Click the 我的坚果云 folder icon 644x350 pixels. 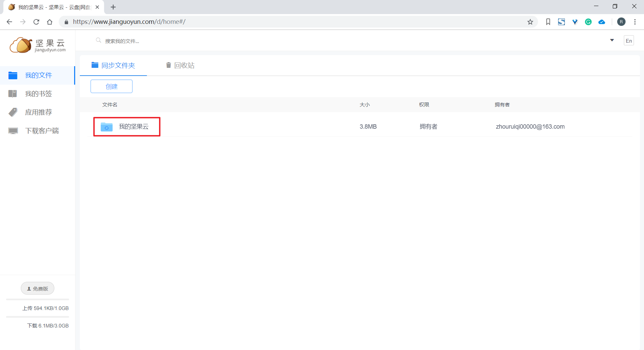(x=106, y=127)
